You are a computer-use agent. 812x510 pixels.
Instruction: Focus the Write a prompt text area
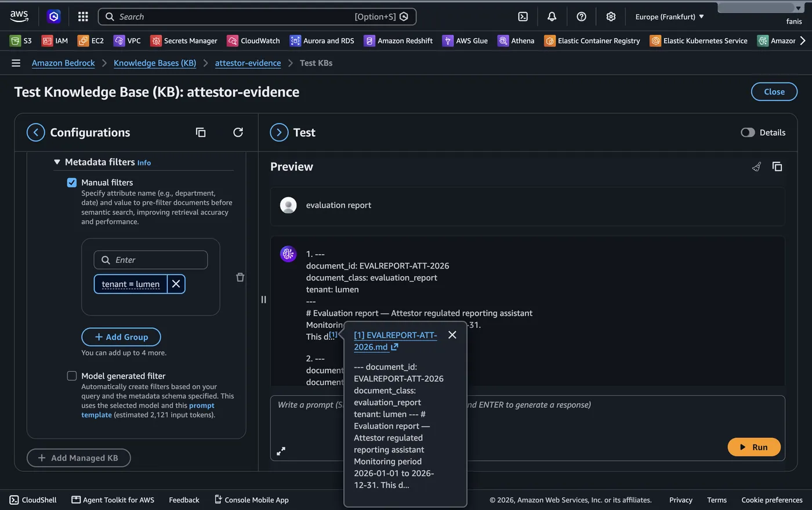(528, 428)
